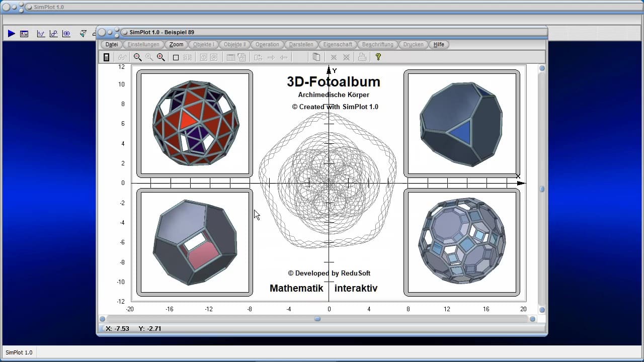Click the bottom dot of vertical scrollbar
The image size is (644, 362).
click(542, 310)
